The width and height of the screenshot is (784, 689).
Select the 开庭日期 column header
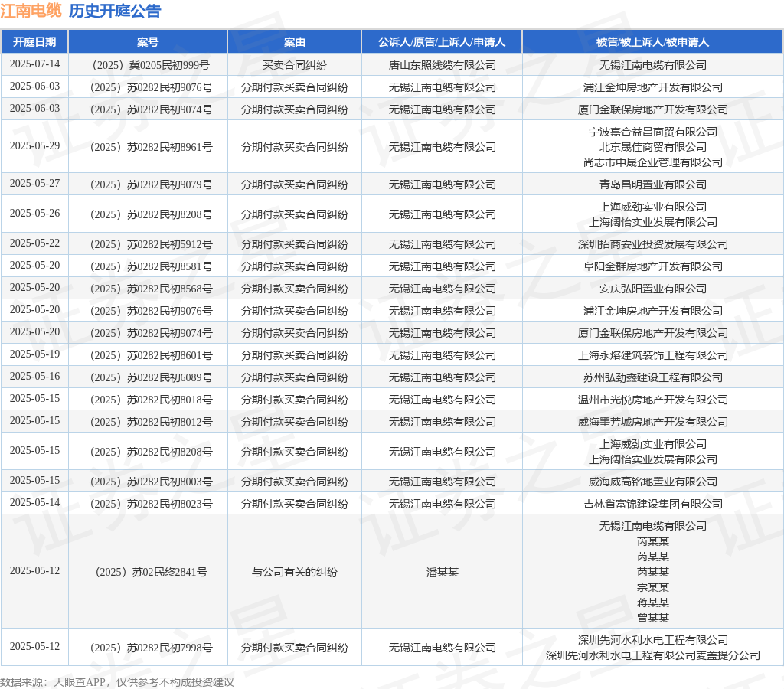(x=34, y=42)
